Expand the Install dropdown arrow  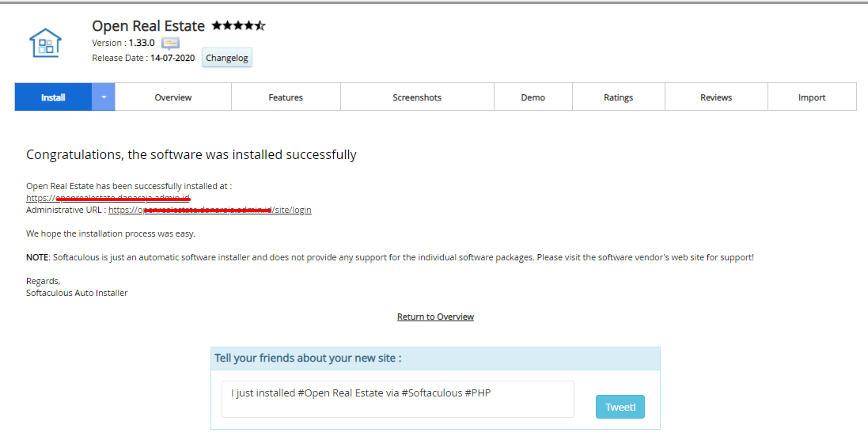[x=104, y=97]
